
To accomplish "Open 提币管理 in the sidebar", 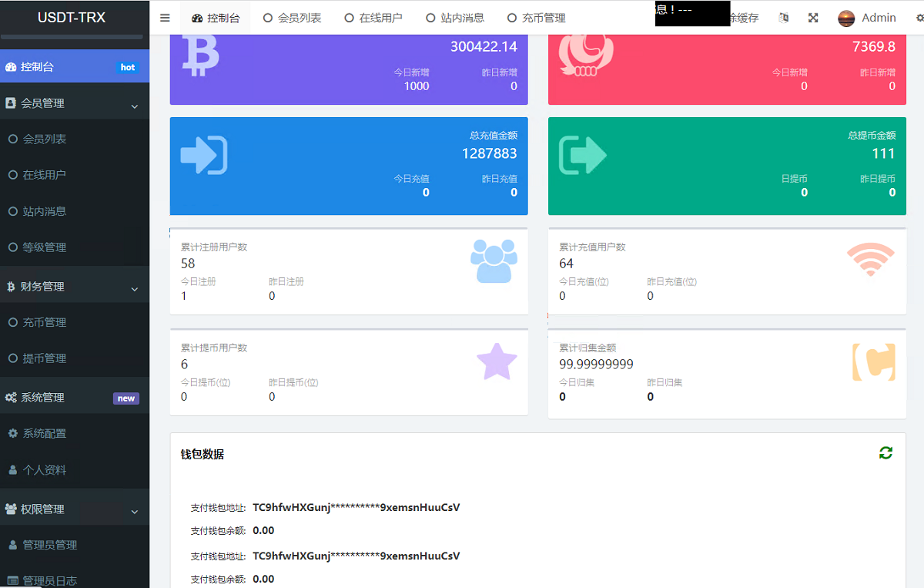I will click(x=44, y=358).
